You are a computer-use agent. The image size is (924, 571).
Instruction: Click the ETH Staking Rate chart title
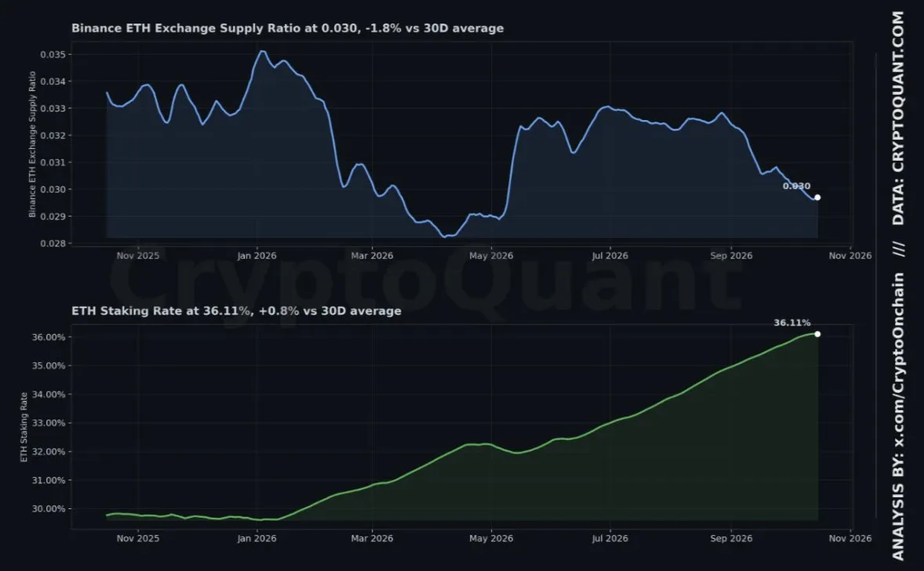(236, 311)
